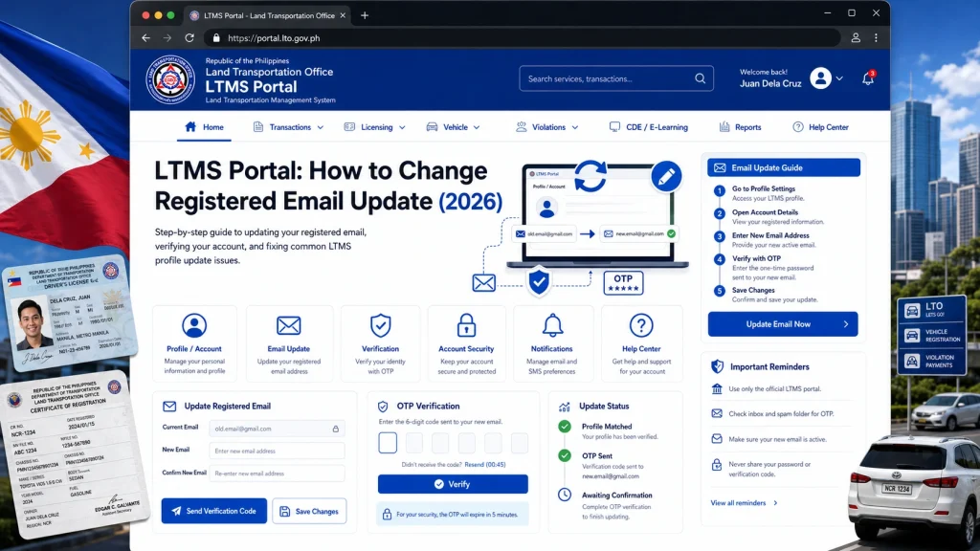The width and height of the screenshot is (980, 551).
Task: Open Help Center in navigation bar
Action: point(820,127)
